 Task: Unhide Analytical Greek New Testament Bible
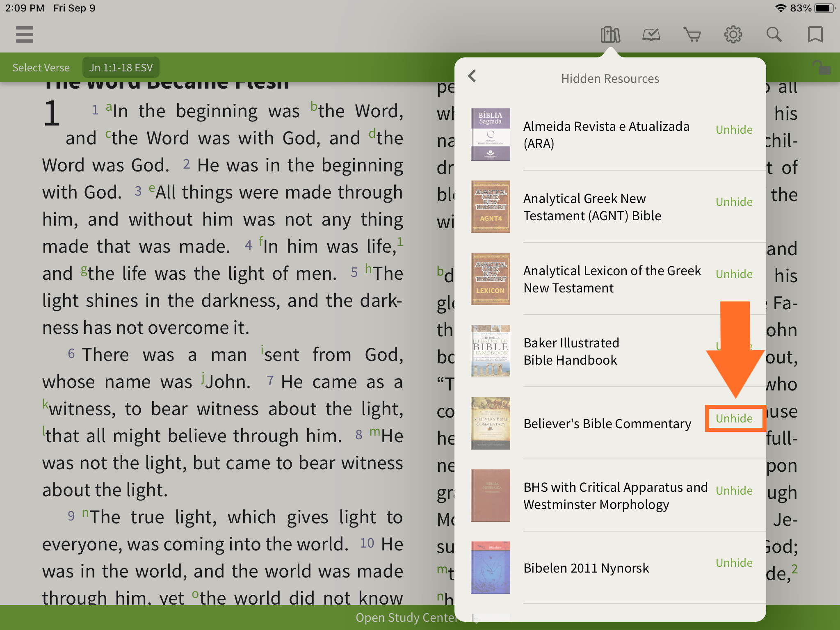pos(734,202)
